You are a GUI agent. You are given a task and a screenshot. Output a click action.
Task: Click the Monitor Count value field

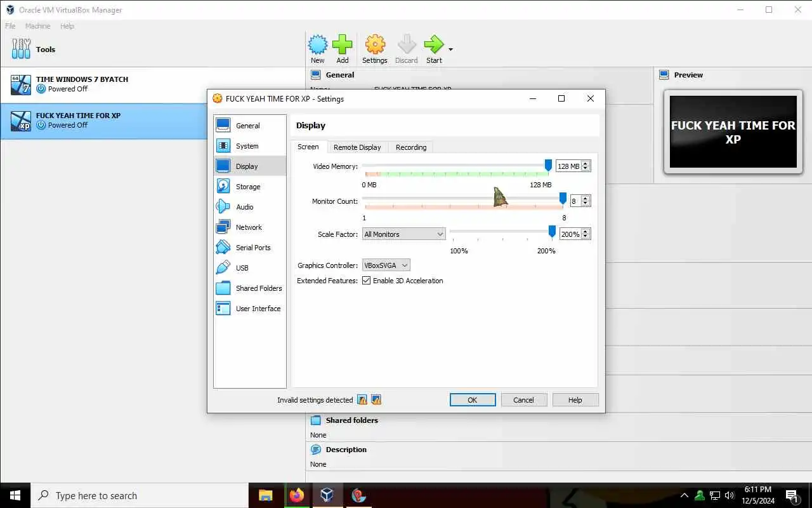pyautogui.click(x=575, y=201)
